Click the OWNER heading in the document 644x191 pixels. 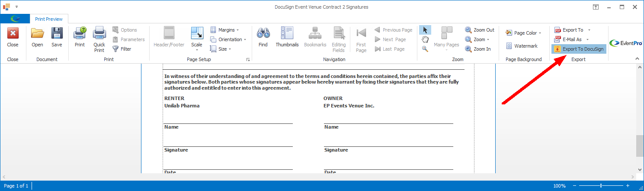point(333,98)
